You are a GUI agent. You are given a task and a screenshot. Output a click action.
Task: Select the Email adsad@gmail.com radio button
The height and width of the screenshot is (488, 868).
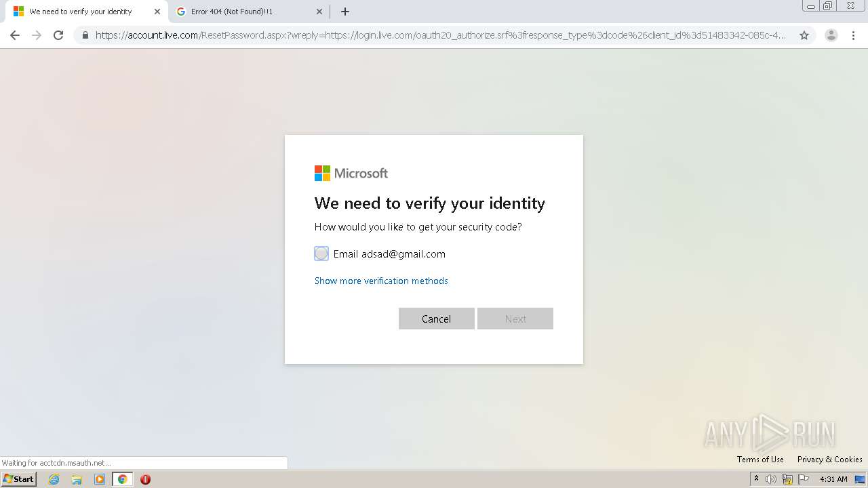pyautogui.click(x=321, y=253)
